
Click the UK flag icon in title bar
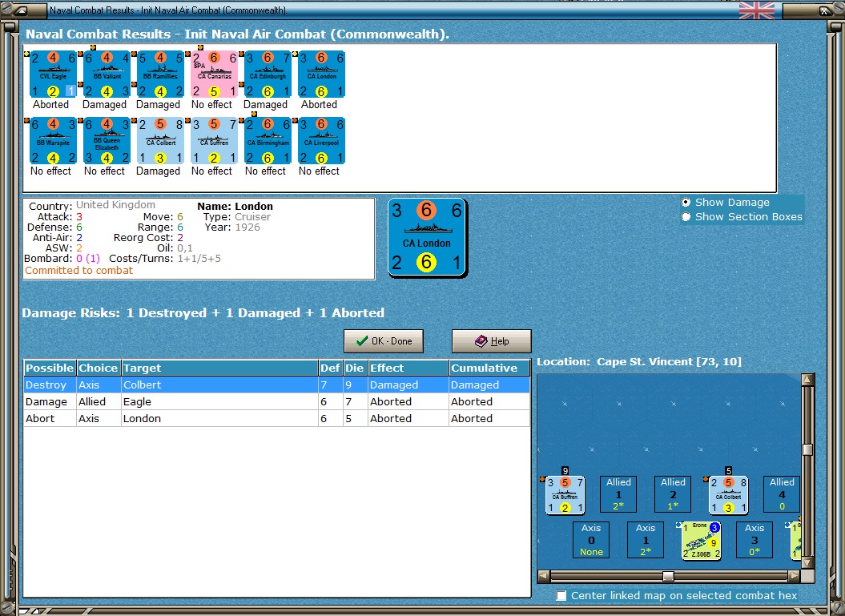(757, 10)
